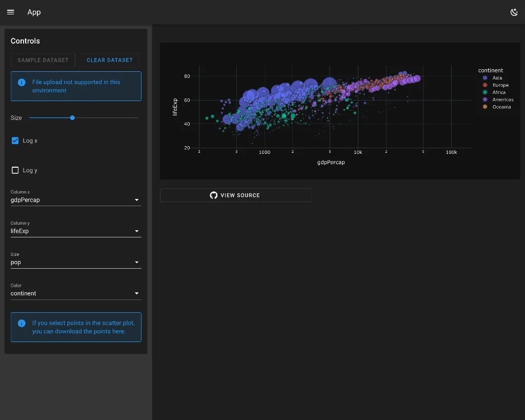Toggle Africa legend marker in chart

coord(485,92)
